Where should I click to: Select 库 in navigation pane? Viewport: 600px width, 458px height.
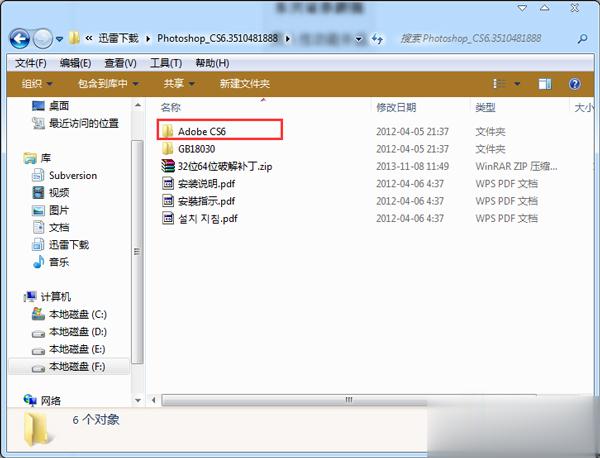(46, 158)
